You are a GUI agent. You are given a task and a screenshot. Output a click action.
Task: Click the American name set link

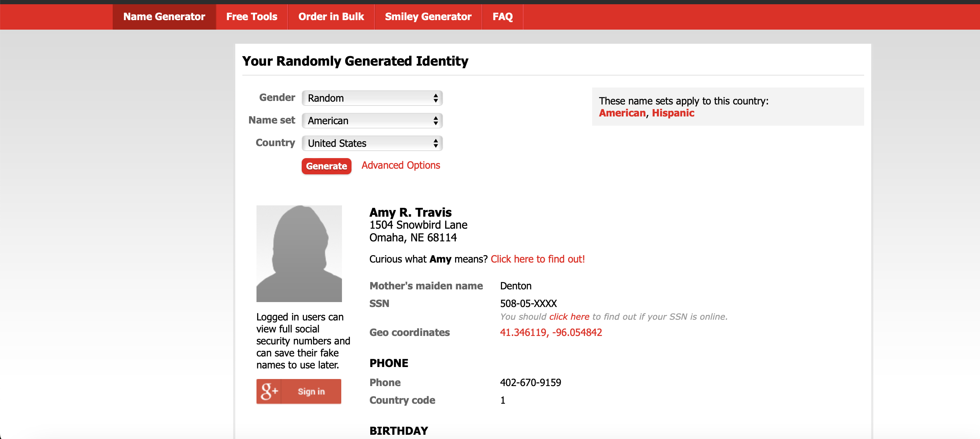tap(622, 113)
